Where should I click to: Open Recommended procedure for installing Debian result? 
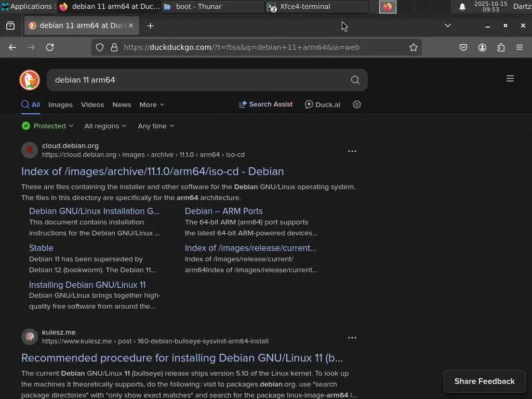(182, 358)
